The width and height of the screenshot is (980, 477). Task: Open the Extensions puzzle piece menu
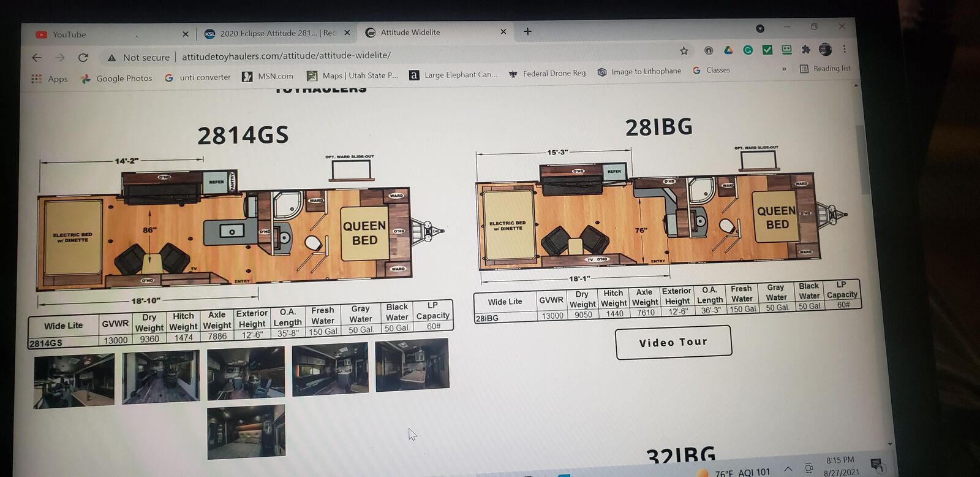coord(806,50)
